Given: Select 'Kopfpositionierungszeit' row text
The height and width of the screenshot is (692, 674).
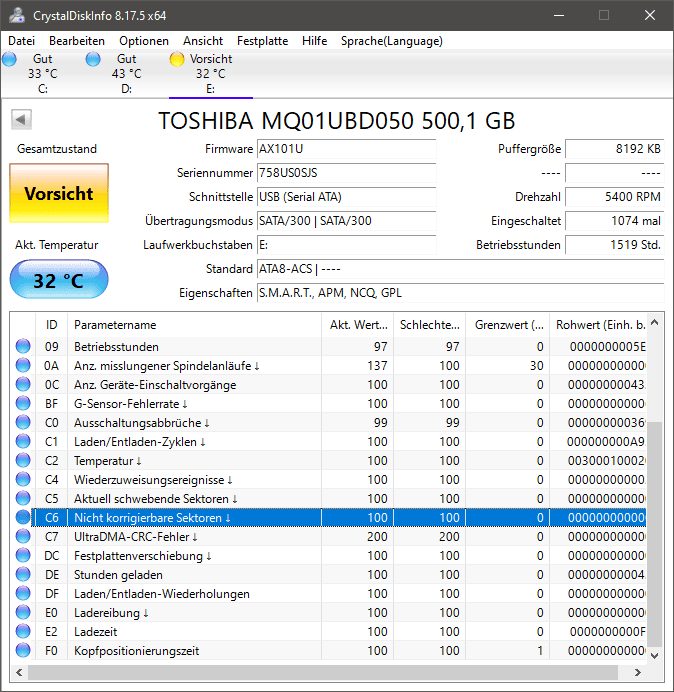Looking at the screenshot, I should pos(136,651).
